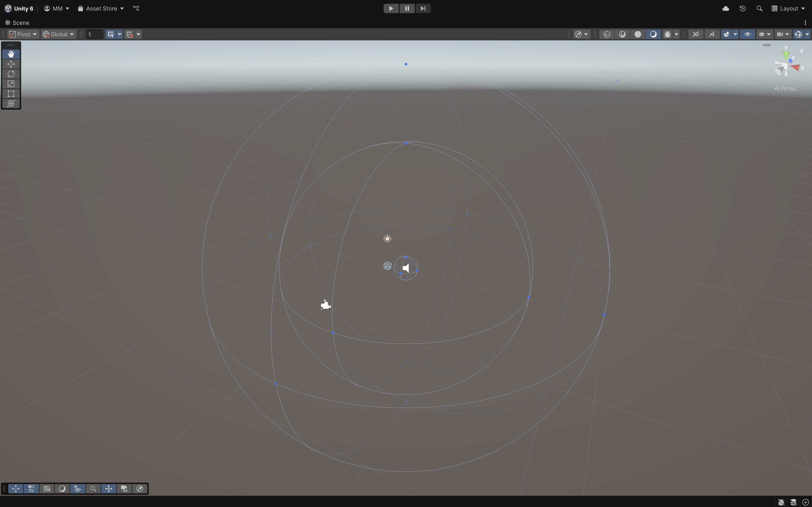The height and width of the screenshot is (507, 812).
Task: Toggle scene visibility eye button
Action: tap(748, 34)
